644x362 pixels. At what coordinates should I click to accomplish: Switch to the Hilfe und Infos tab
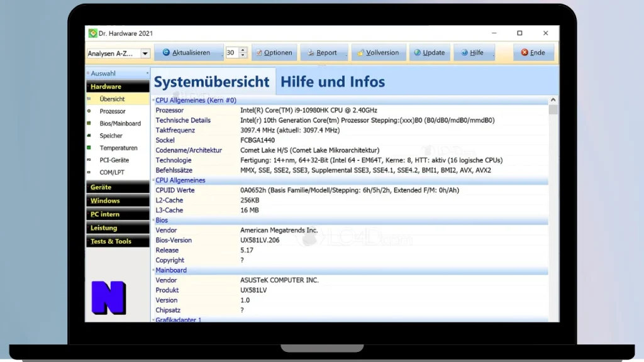333,82
